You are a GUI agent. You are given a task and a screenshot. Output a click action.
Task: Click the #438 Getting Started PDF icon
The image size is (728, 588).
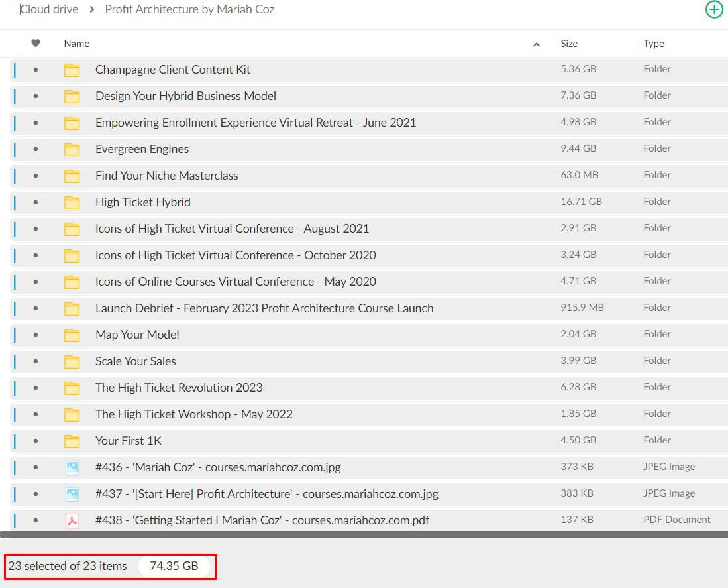tap(72, 521)
